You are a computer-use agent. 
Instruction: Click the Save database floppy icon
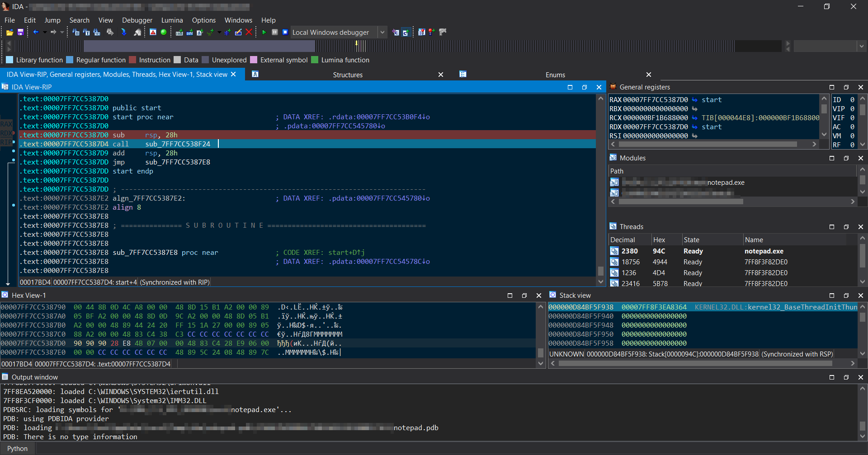pos(20,33)
